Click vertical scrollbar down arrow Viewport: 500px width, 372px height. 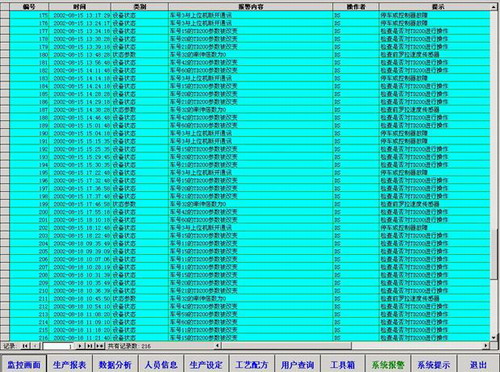coord(494,337)
